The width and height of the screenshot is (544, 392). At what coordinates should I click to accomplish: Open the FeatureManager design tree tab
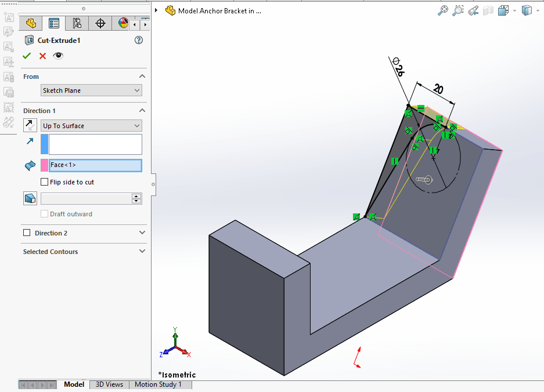coord(30,23)
